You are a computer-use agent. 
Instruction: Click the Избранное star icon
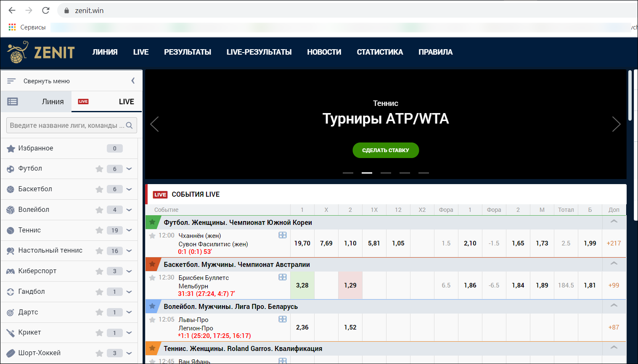tap(11, 148)
